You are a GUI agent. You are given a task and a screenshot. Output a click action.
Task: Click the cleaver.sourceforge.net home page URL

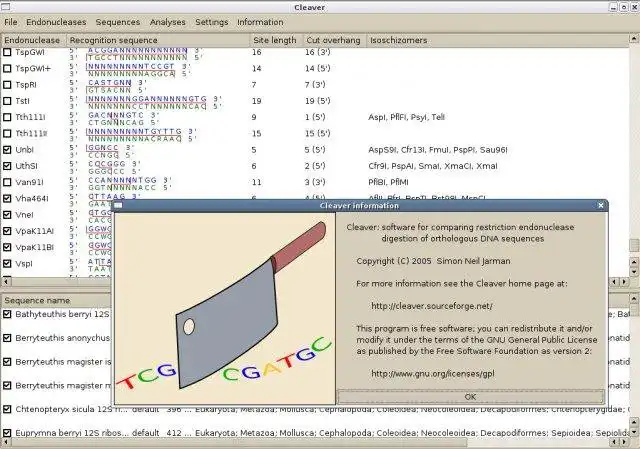(432, 306)
